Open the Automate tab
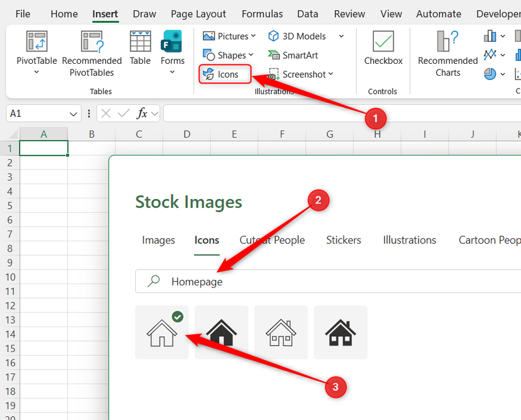 [x=439, y=14]
